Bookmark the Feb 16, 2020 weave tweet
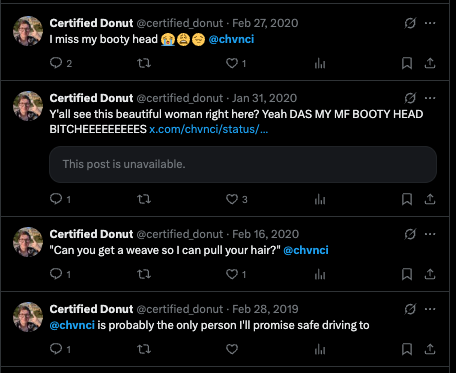This screenshot has width=456, height=373. click(407, 274)
